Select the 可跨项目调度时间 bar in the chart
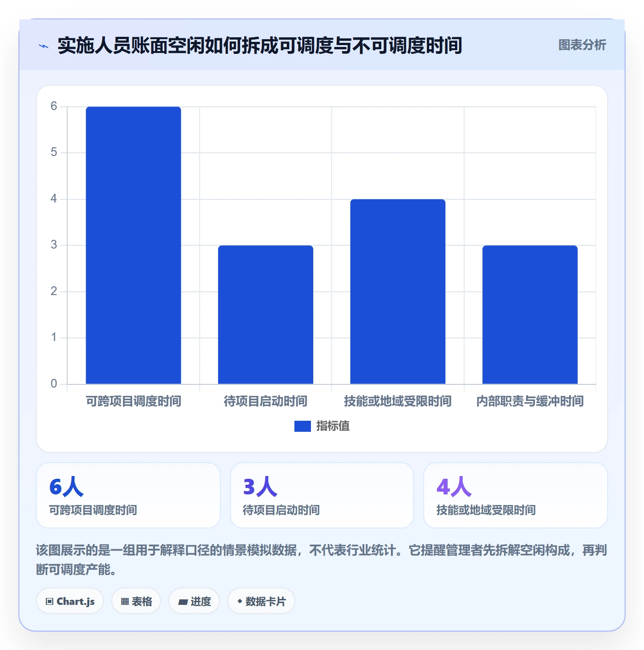This screenshot has height=650, width=644. tap(133, 245)
